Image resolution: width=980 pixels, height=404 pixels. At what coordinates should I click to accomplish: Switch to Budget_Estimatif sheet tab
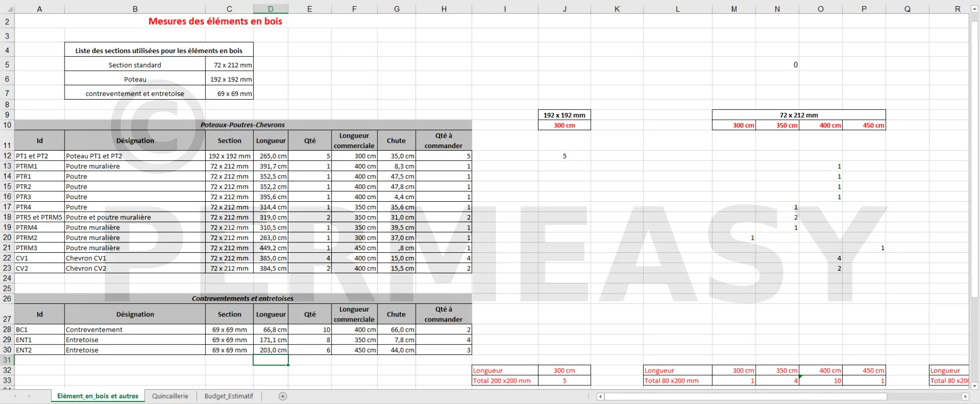(x=229, y=396)
